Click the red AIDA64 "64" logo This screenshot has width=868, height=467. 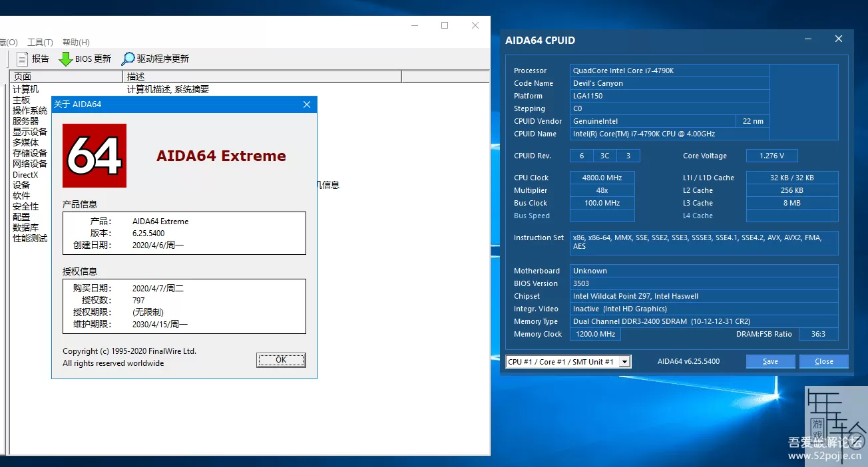coord(95,156)
